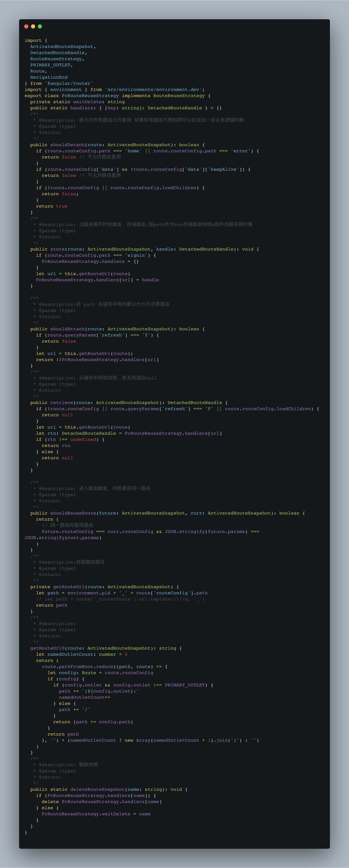The width and height of the screenshot is (349, 868).
Task: Click the let rtn: DetachedRouteHandle line
Action: click(129, 433)
